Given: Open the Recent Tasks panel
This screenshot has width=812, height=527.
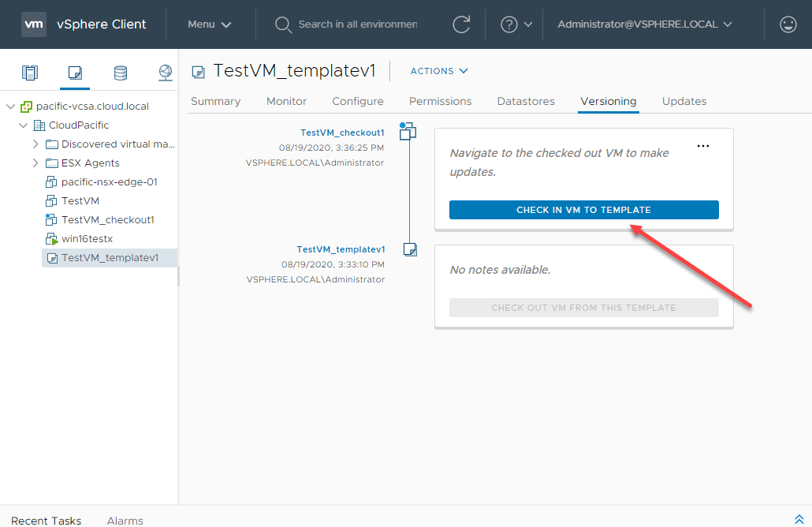Looking at the screenshot, I should tap(46, 520).
